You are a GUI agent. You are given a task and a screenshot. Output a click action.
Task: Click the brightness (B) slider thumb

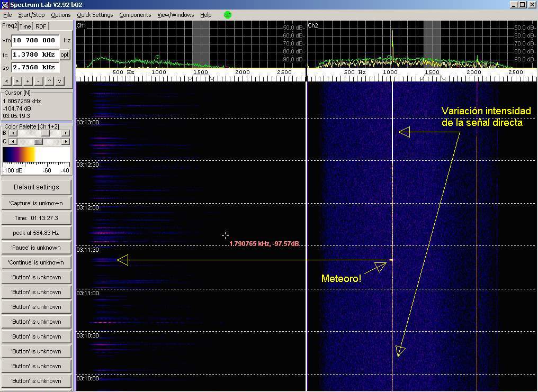click(x=46, y=133)
